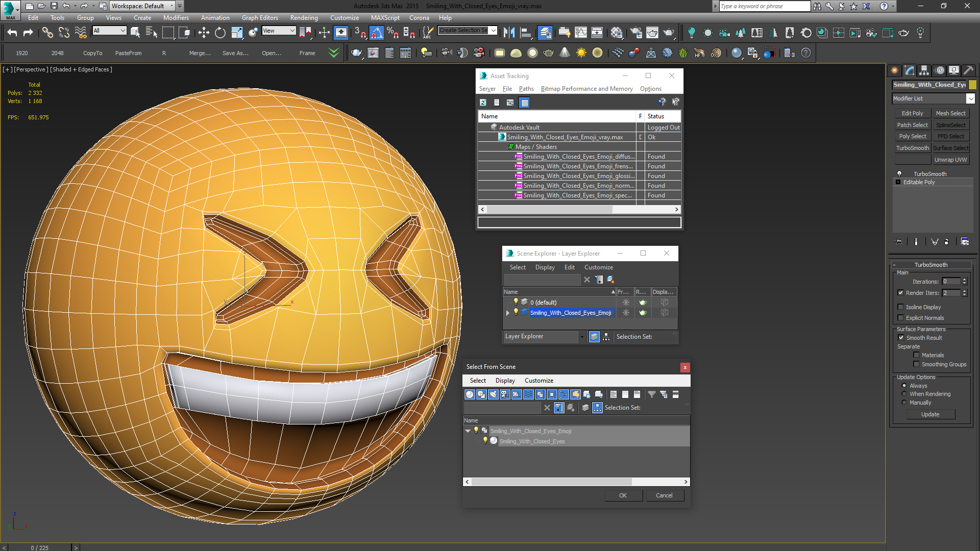This screenshot has height=551, width=980.
Task: Select Always update option
Action: (x=904, y=386)
